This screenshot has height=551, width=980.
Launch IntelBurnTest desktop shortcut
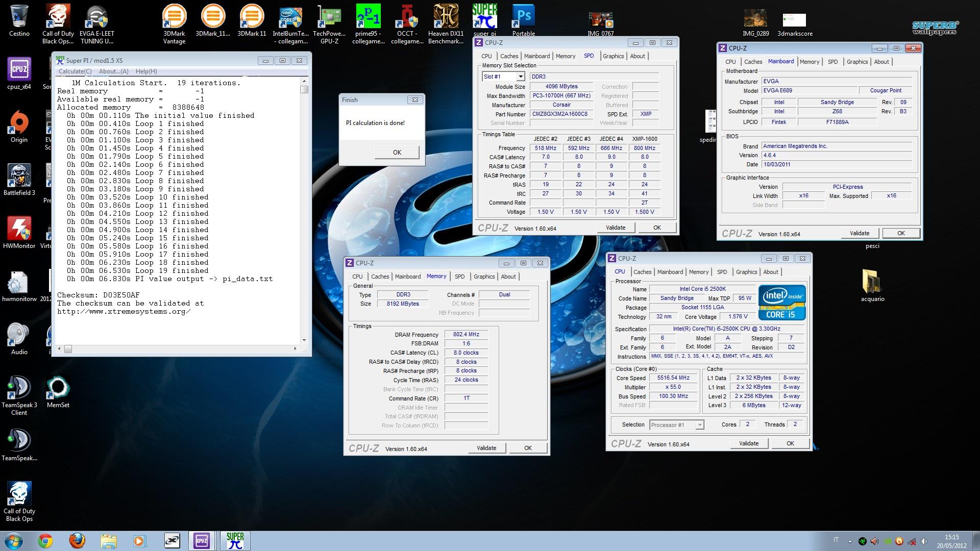coord(290,24)
